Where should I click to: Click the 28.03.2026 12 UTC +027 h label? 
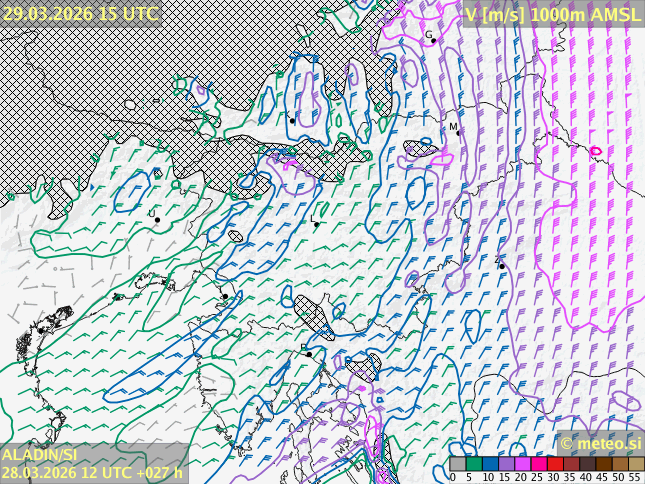coord(92,472)
